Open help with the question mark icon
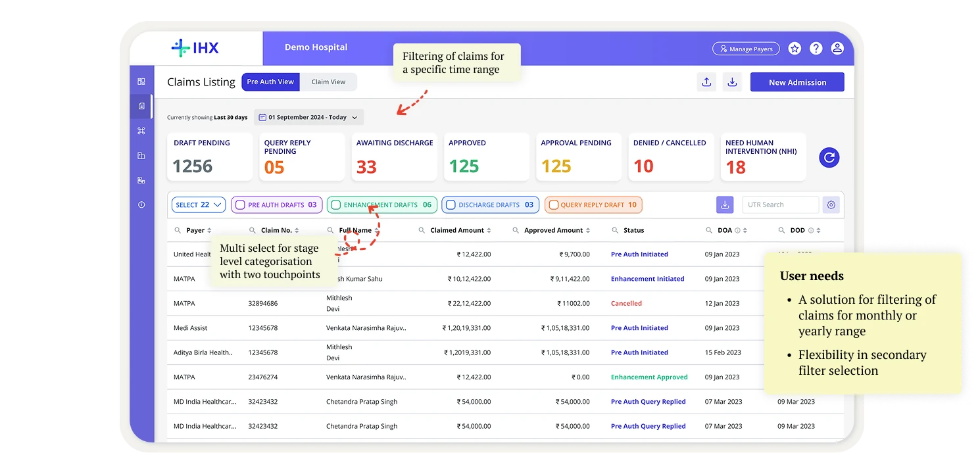 [816, 48]
